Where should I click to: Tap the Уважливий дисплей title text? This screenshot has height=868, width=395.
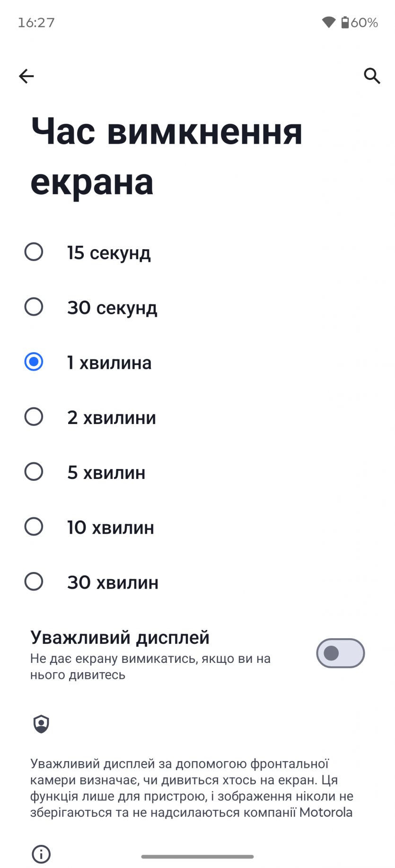tap(120, 637)
